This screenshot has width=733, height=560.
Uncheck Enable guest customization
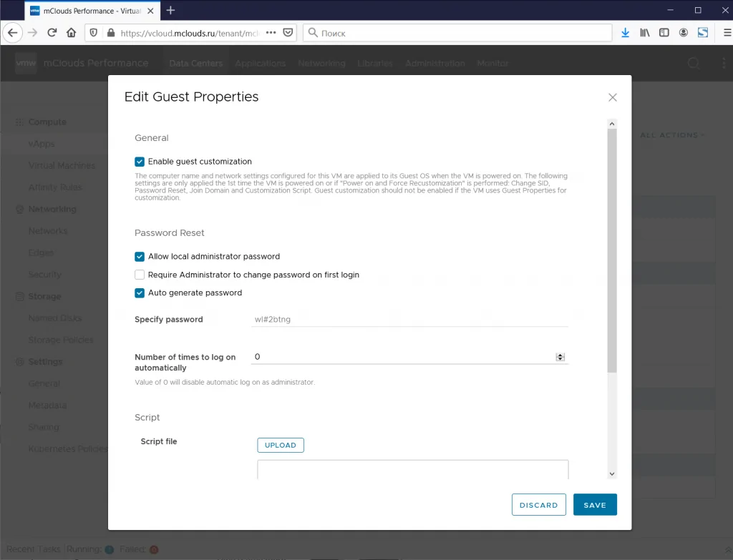tap(140, 162)
